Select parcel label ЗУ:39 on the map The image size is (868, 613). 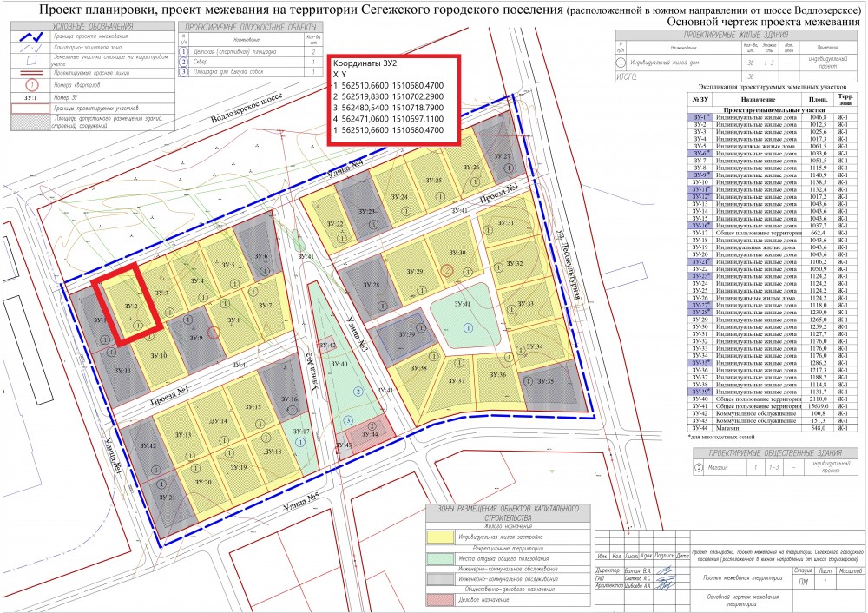pyautogui.click(x=406, y=334)
